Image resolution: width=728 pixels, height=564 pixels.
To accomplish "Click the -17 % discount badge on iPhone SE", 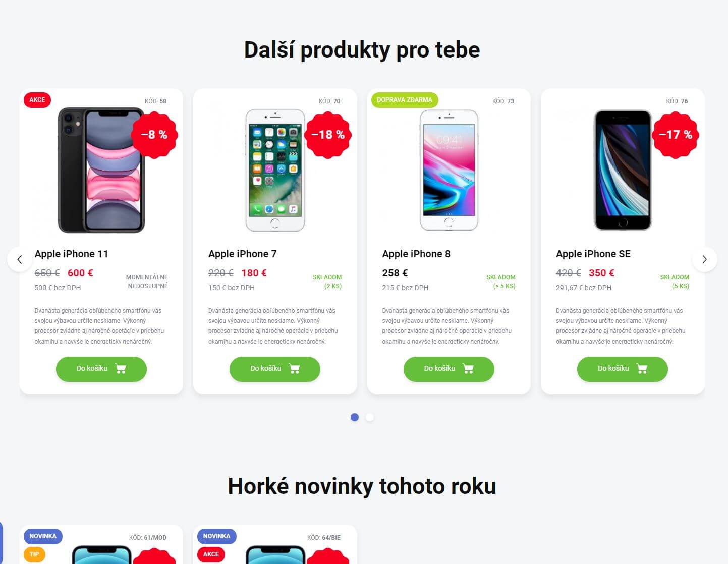I will pyautogui.click(x=676, y=135).
